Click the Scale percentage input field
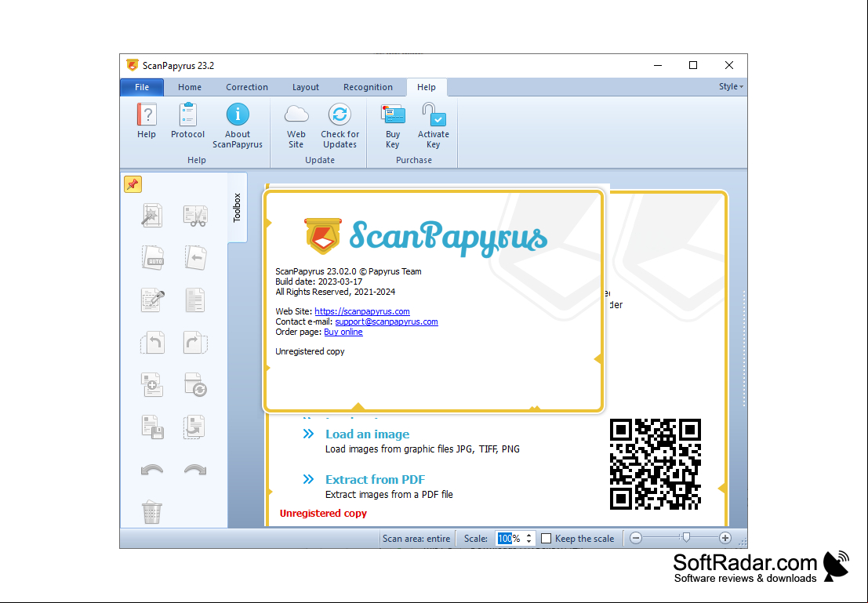The width and height of the screenshot is (868, 603). pos(510,538)
